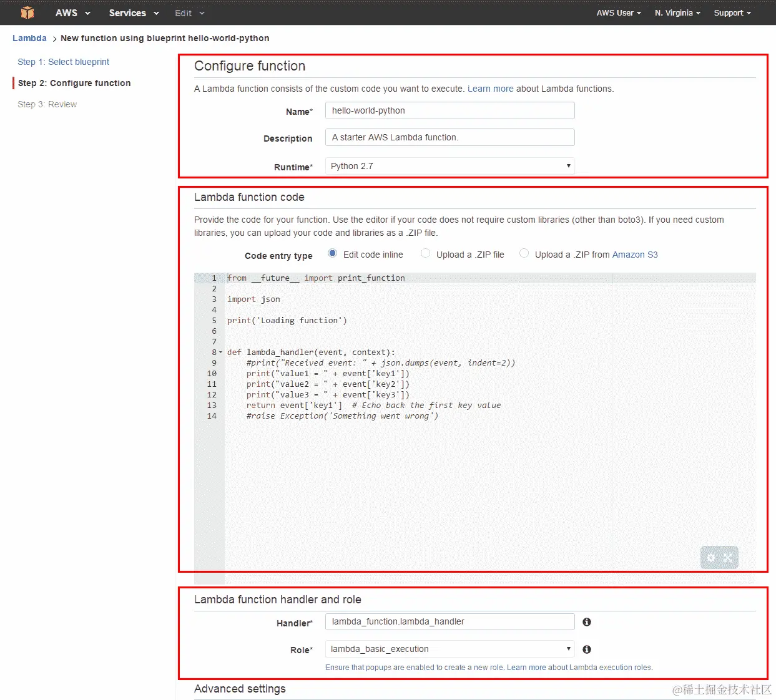Viewport: 776px width, 700px height.
Task: Click line number 14 in the editor gutter
Action: click(x=212, y=416)
